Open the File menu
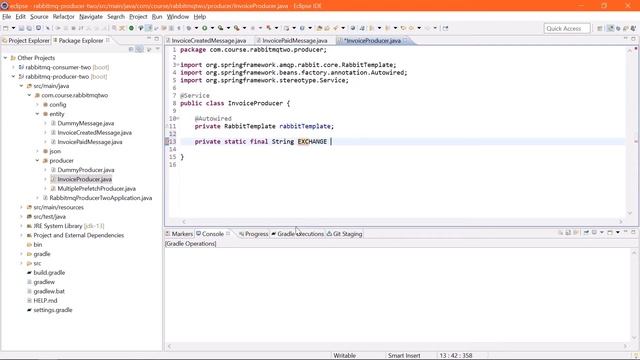 [x=7, y=17]
